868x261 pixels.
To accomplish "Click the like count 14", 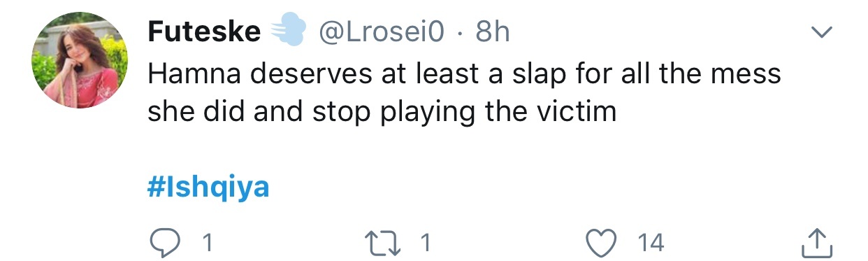I will pyautogui.click(x=650, y=243).
